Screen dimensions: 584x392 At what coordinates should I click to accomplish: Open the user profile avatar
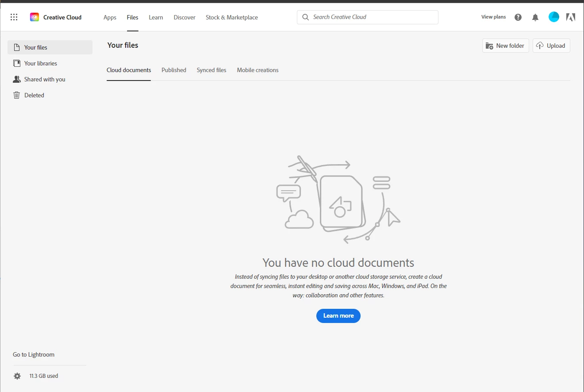554,17
